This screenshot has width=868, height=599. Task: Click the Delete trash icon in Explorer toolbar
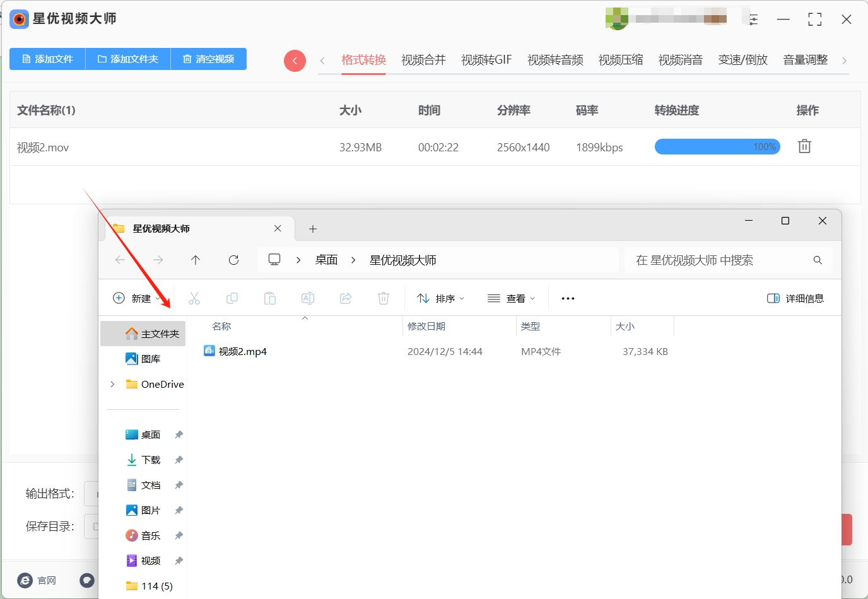point(384,298)
